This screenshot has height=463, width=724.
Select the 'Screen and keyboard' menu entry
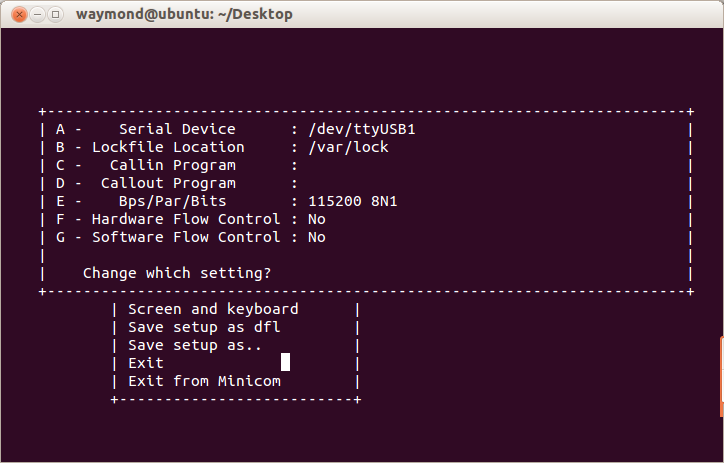(x=213, y=309)
